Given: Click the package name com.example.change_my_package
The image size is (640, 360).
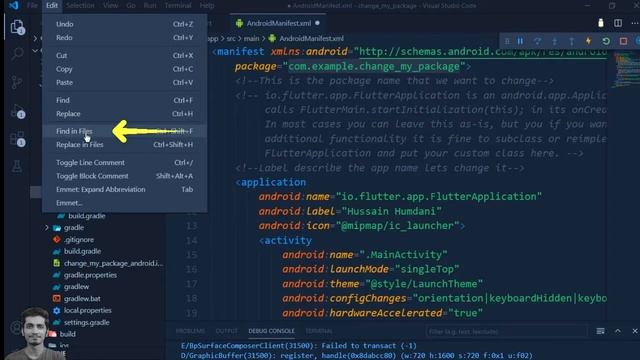Looking at the screenshot, I should pos(374,67).
